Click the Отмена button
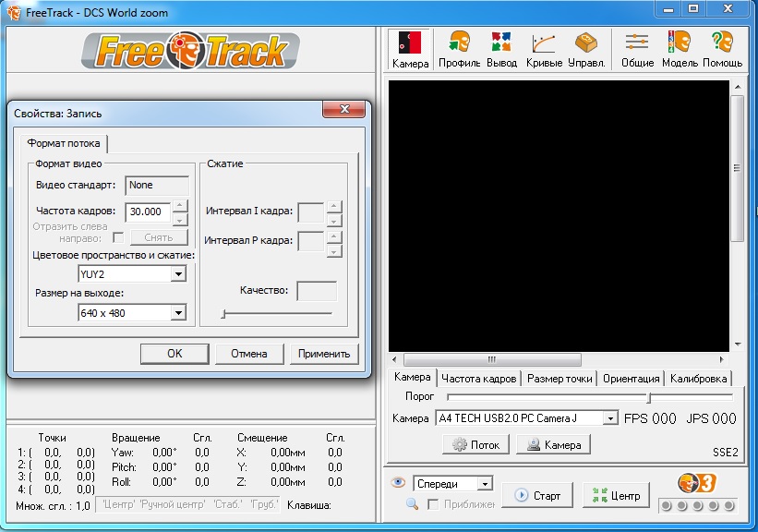This screenshot has height=532, width=758. click(249, 354)
